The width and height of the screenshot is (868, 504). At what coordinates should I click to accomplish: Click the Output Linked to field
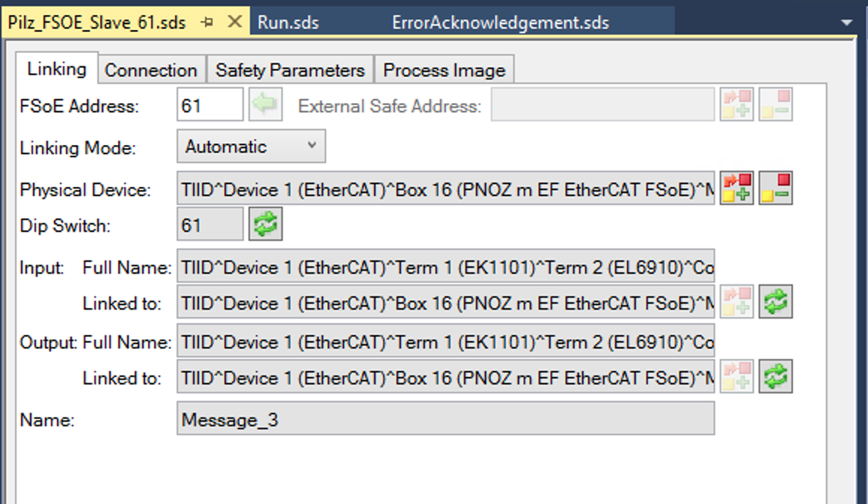point(446,376)
